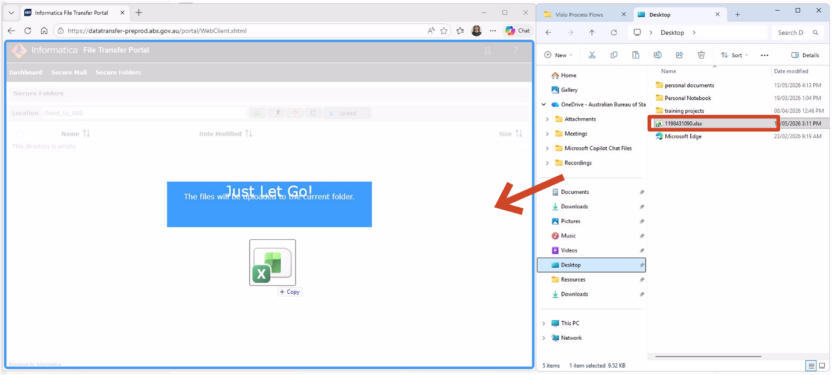The image size is (832, 375).
Task: Click the portal Upload button
Action: (347, 113)
